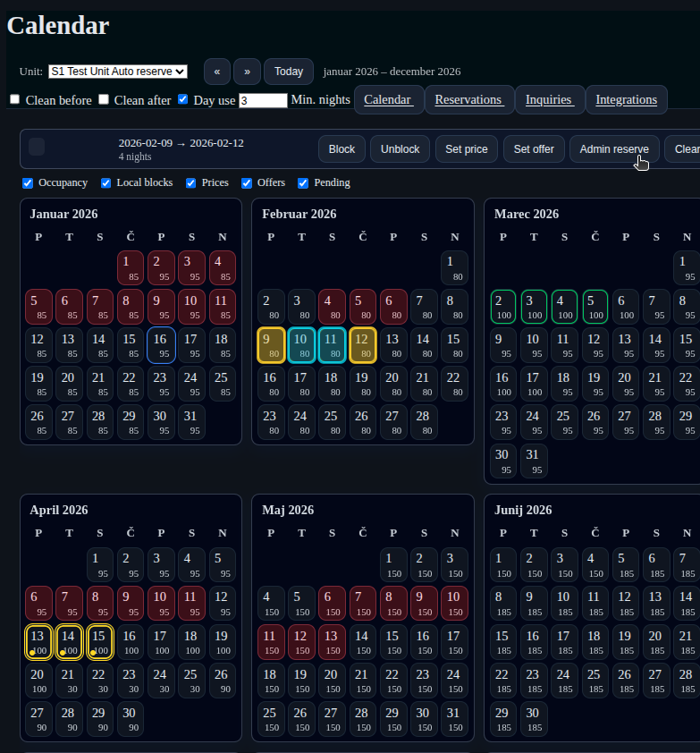Advance calendar with » button
Viewport: 700px width, 753px height.
[248, 72]
